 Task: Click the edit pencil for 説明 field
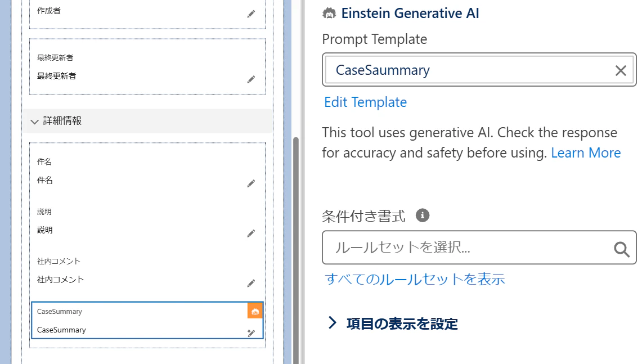(251, 233)
